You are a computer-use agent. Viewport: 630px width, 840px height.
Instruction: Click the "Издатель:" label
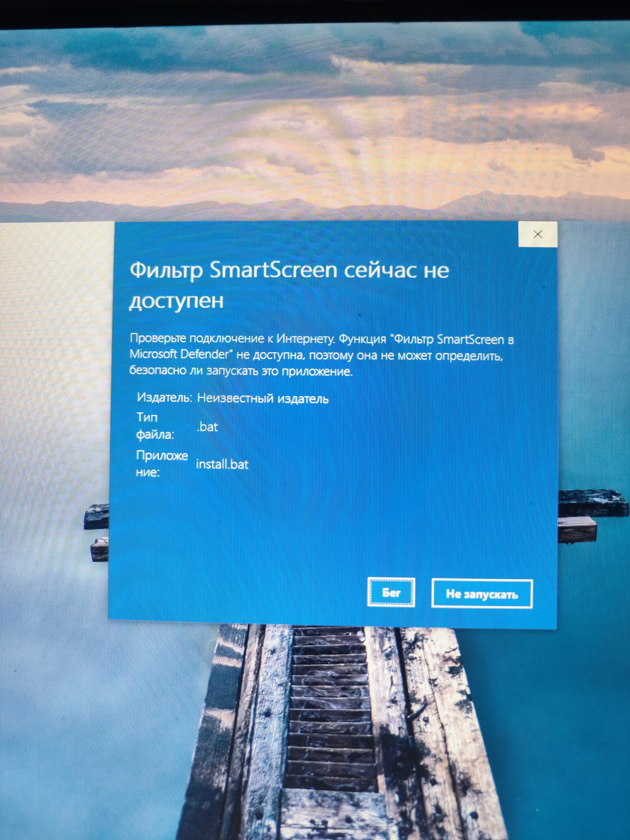(x=165, y=398)
